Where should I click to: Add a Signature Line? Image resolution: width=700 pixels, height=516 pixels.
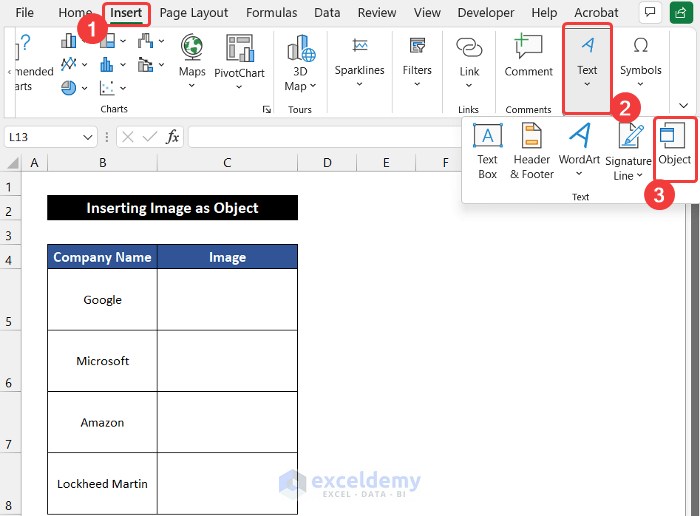point(628,152)
